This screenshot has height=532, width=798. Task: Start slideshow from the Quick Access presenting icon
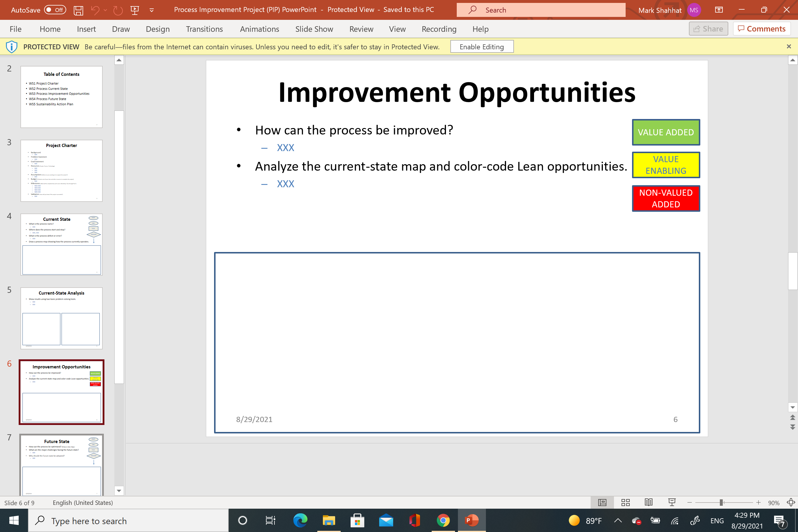click(x=135, y=10)
